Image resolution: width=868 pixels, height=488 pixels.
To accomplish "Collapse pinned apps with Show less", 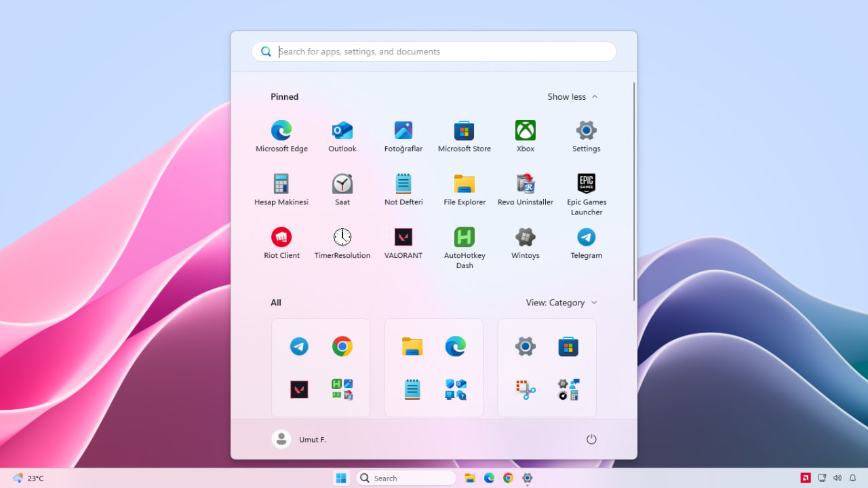I will (x=573, y=97).
